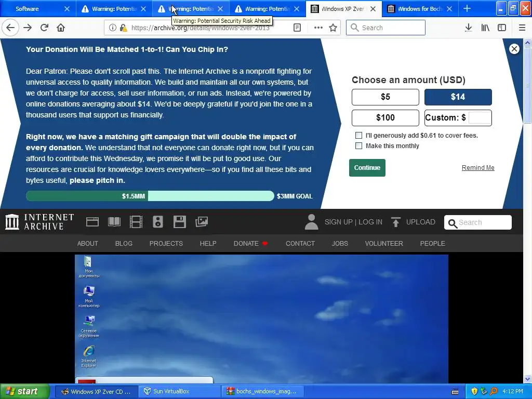This screenshot has height=399, width=532.
Task: Show the sidebars icon
Action: tap(502, 28)
